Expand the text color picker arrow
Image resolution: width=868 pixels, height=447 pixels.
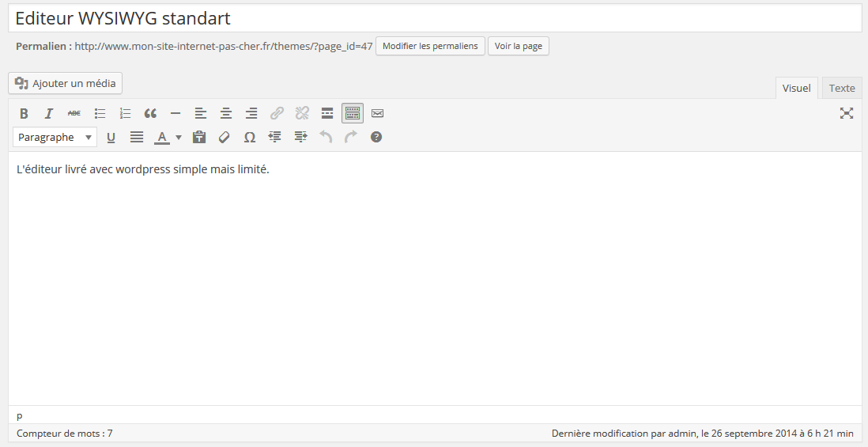click(179, 137)
